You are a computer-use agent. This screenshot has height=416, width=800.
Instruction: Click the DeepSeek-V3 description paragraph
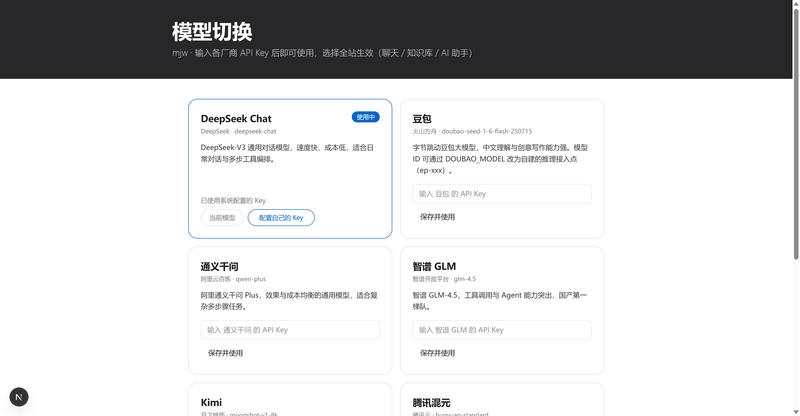tap(287, 153)
